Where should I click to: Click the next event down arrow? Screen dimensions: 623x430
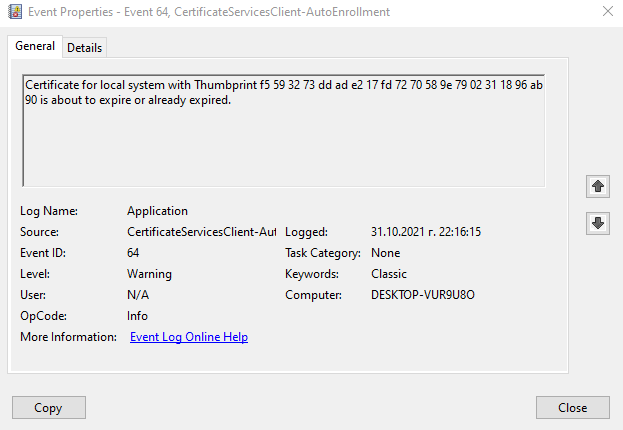598,223
